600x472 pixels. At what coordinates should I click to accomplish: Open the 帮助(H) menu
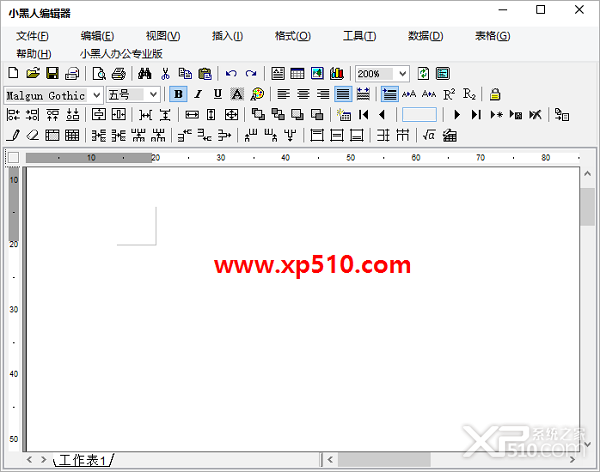(x=34, y=54)
